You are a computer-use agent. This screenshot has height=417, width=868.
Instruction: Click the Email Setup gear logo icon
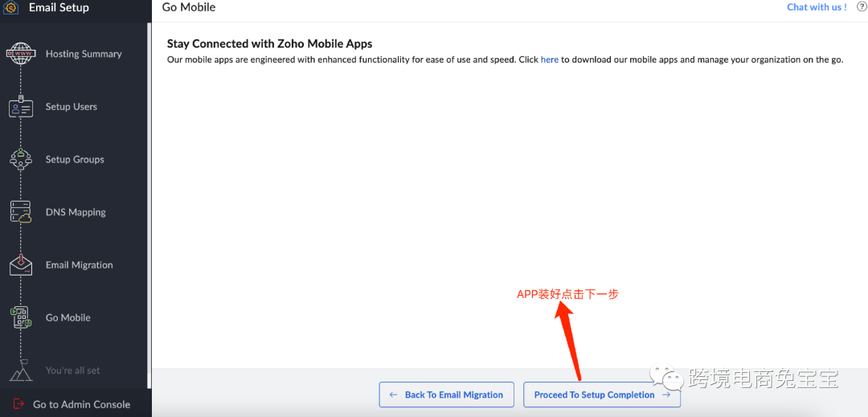click(11, 8)
